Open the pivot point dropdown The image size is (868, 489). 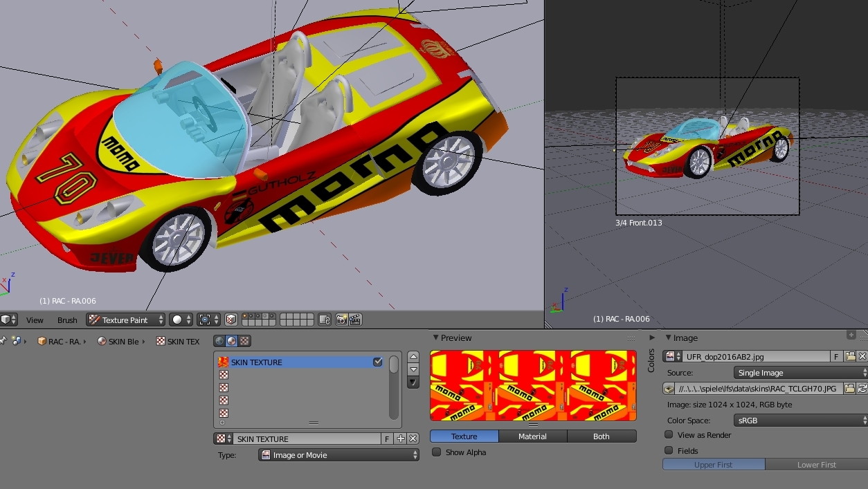pyautogui.click(x=208, y=320)
